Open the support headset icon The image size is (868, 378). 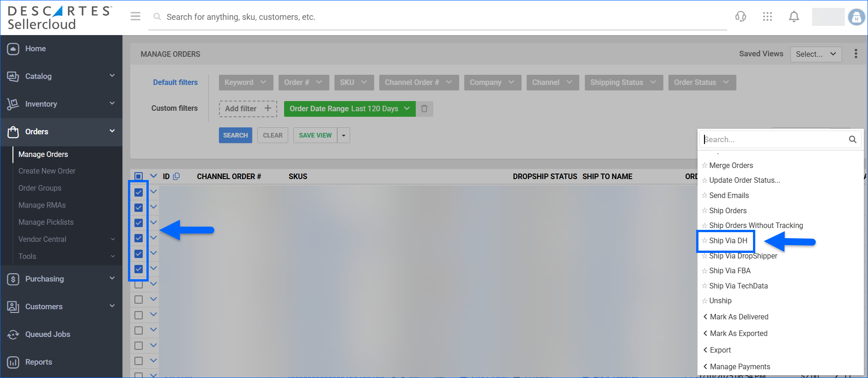[741, 17]
